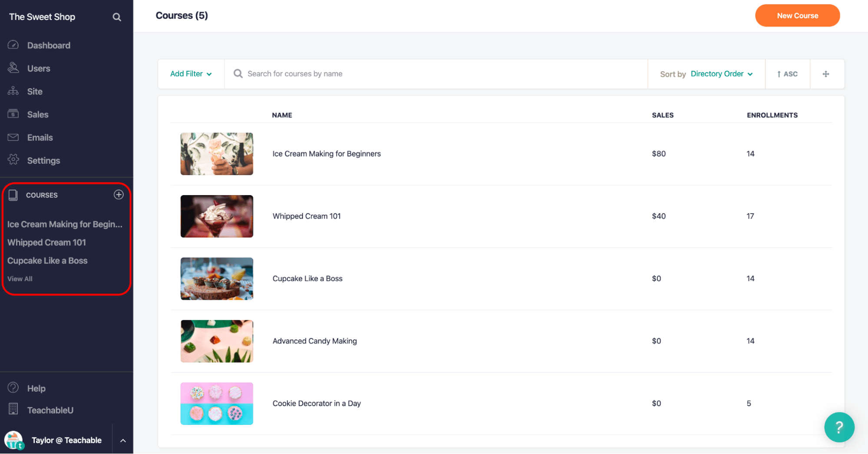Click the reorder arrows icon near sorting

coord(826,74)
